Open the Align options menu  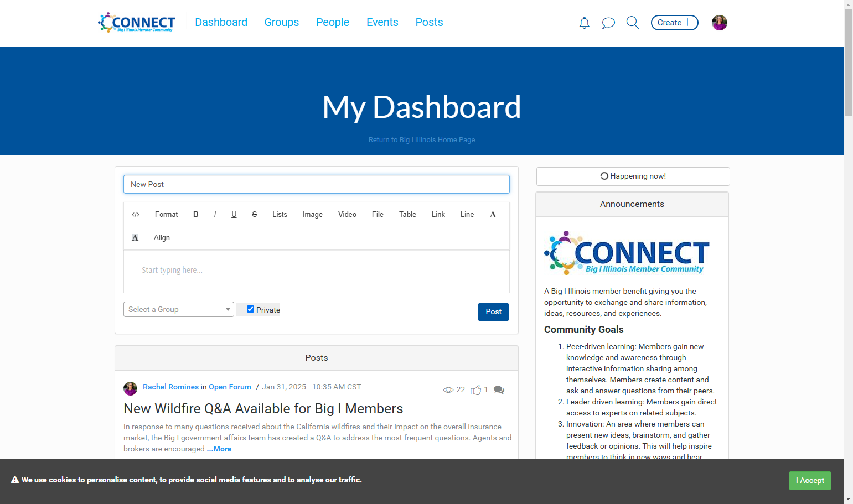(162, 237)
